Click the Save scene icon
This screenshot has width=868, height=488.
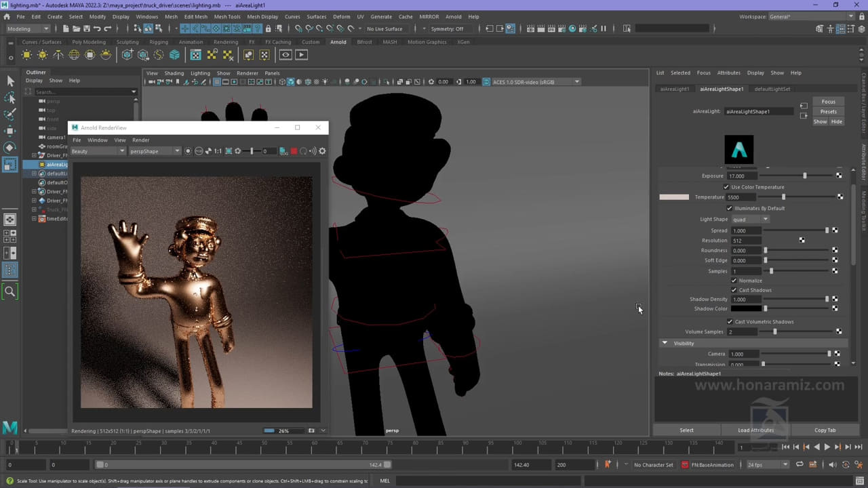86,28
